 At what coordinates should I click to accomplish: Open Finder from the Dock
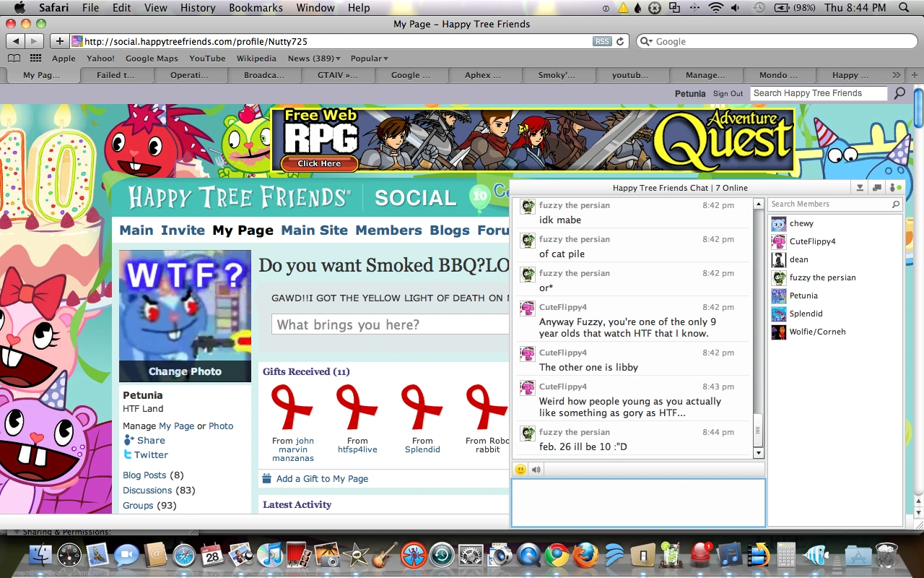click(x=41, y=555)
